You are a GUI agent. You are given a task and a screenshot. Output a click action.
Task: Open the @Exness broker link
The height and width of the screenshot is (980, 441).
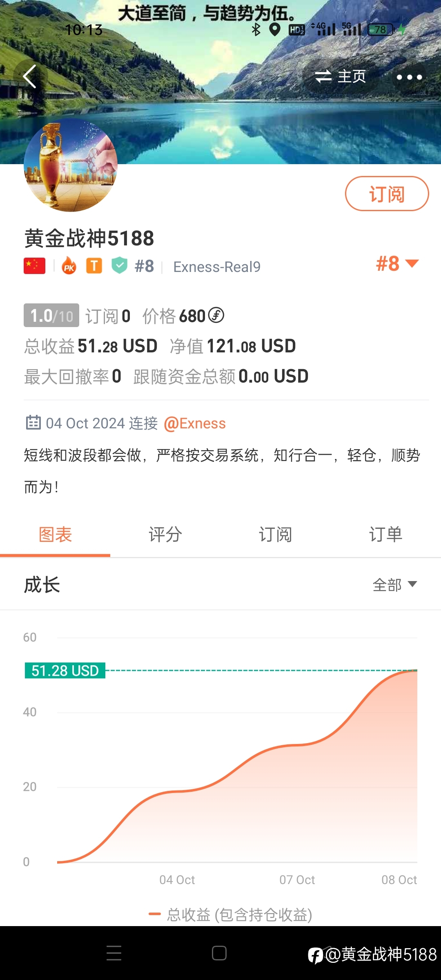195,423
